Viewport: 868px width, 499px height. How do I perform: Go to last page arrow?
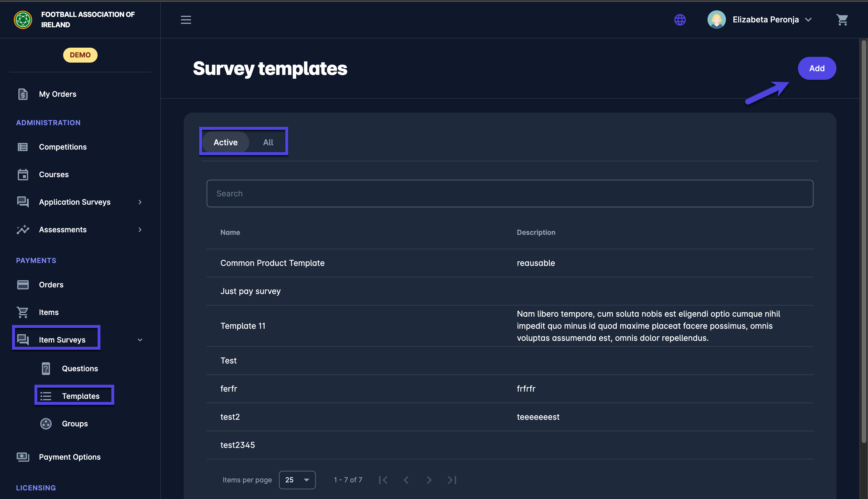pyautogui.click(x=452, y=480)
